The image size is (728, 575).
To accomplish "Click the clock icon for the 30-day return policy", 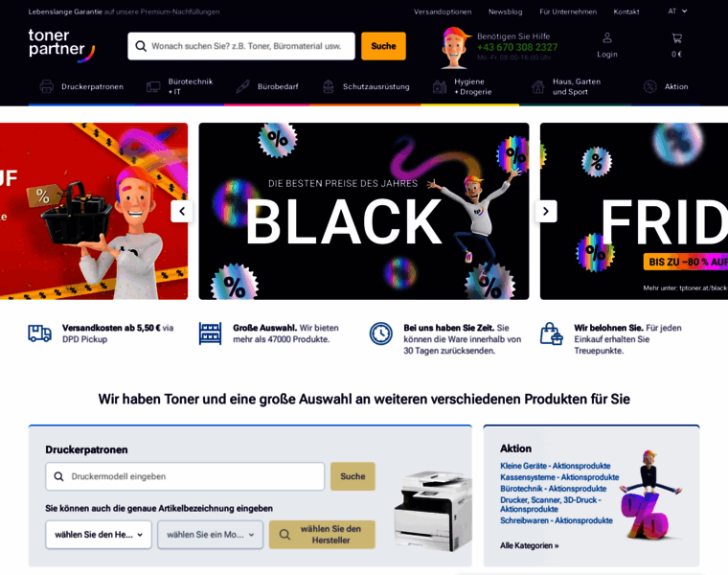I will click(x=380, y=333).
